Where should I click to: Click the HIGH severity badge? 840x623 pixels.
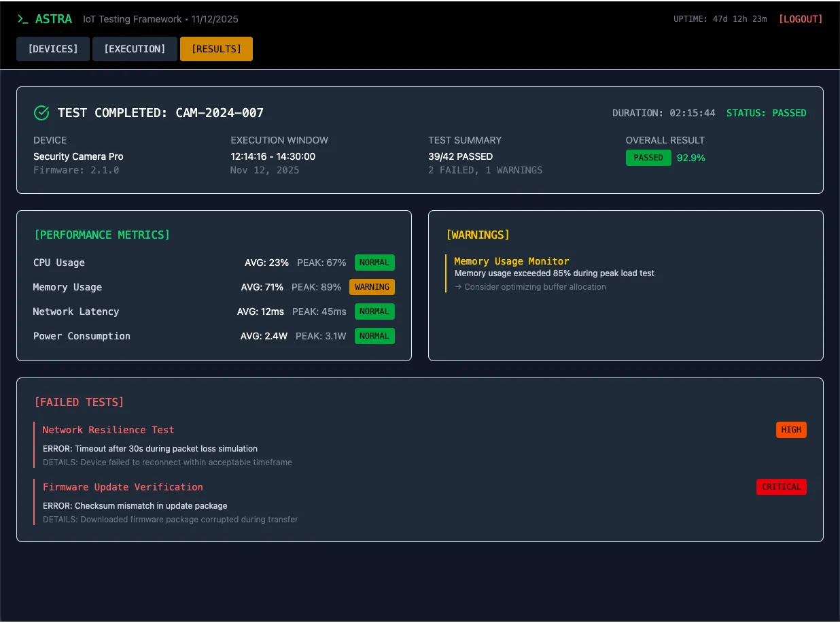click(x=791, y=430)
